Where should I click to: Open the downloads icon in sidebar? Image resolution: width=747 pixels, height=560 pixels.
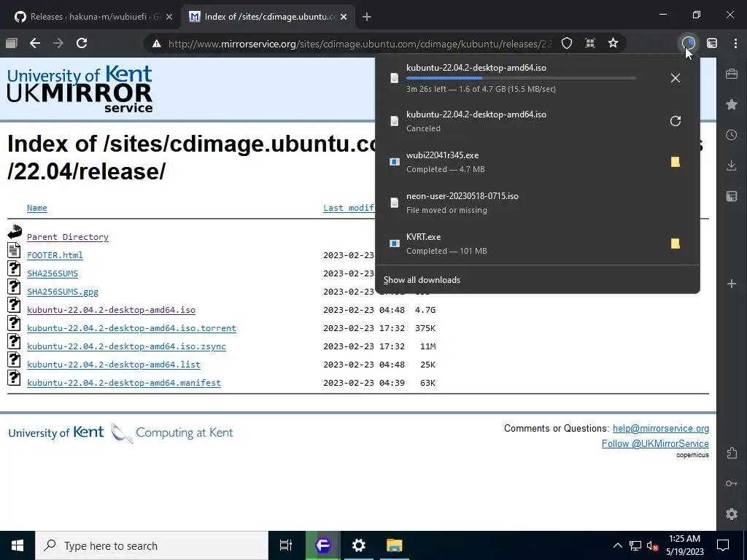(732, 166)
